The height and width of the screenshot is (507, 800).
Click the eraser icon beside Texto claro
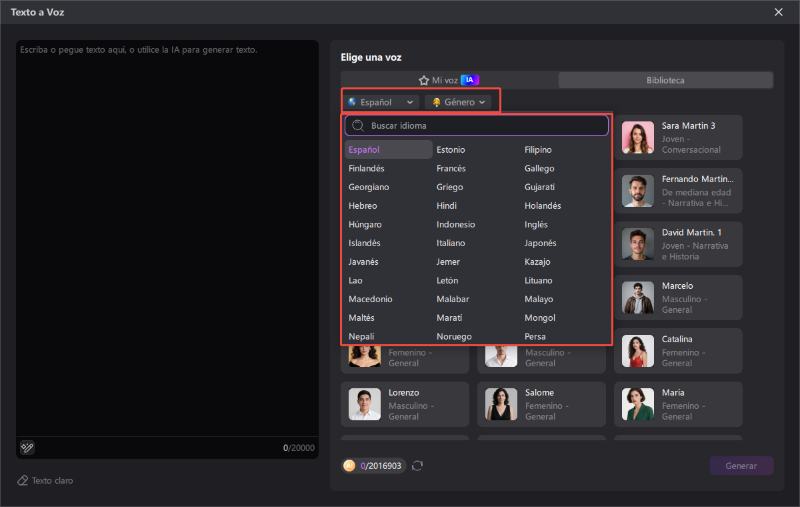tap(22, 480)
